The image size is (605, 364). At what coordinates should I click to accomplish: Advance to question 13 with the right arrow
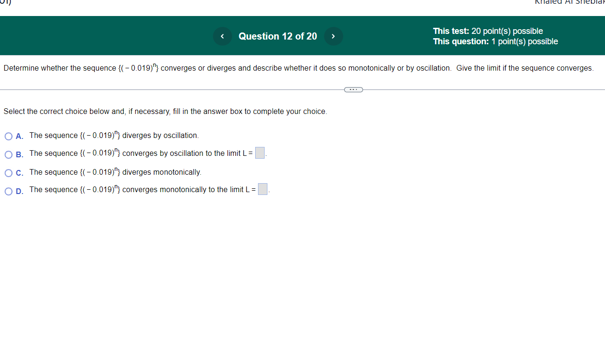333,36
